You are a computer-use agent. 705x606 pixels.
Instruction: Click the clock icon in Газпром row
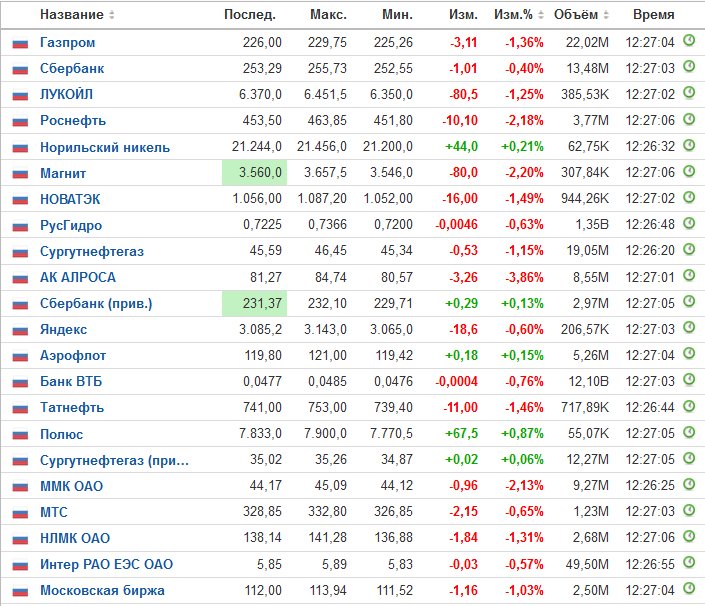689,40
